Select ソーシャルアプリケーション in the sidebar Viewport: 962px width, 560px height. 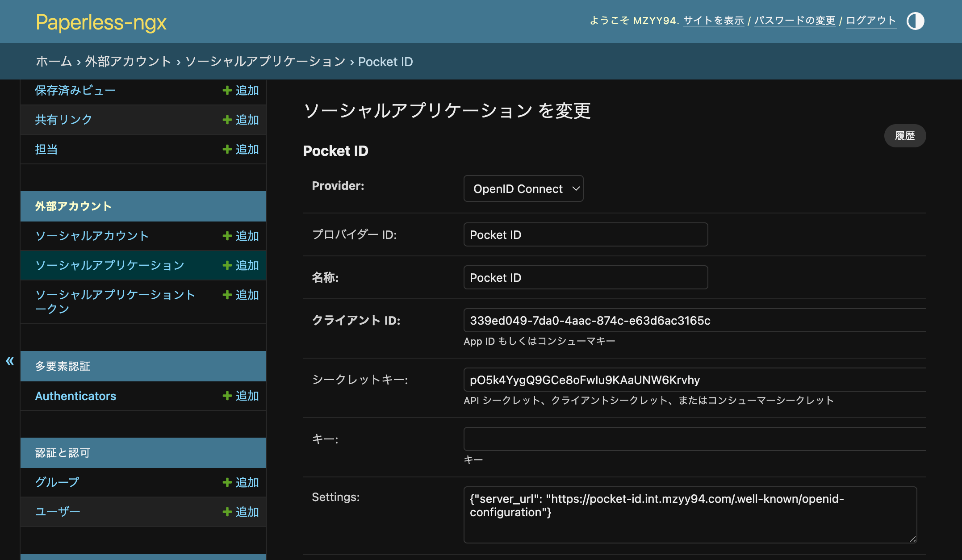point(109,265)
